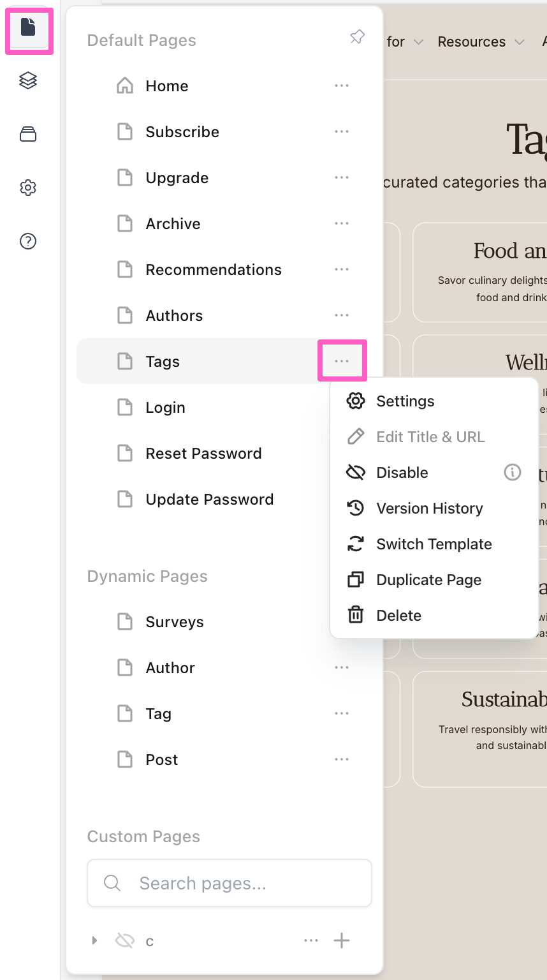Click the info icon beside Disable
The image size is (547, 980).
(512, 472)
